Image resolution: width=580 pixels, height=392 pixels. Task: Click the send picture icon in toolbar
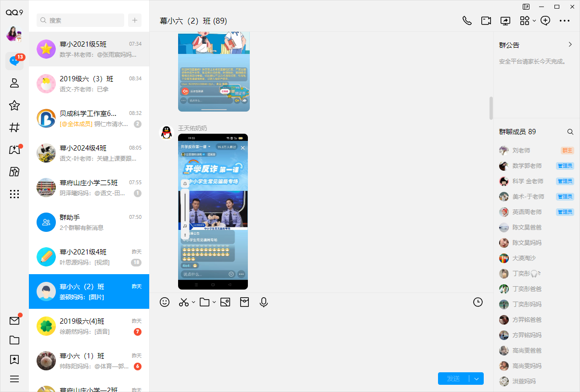coord(225,302)
